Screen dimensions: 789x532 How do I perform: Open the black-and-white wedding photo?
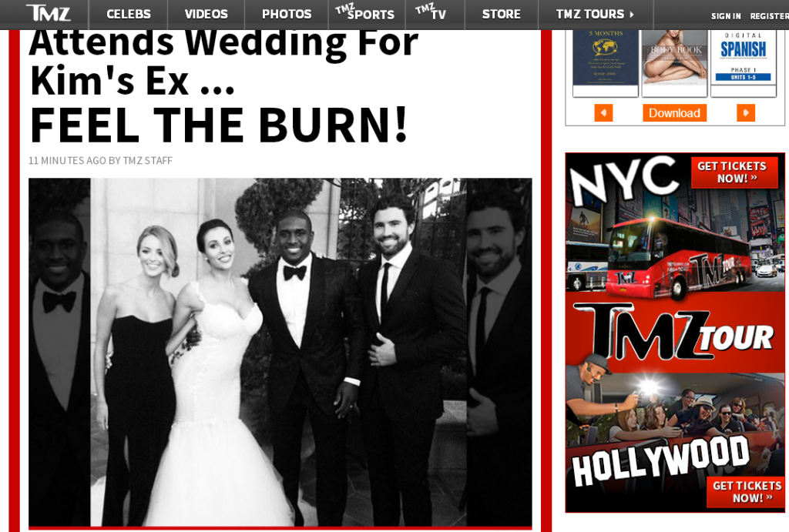[x=280, y=352]
